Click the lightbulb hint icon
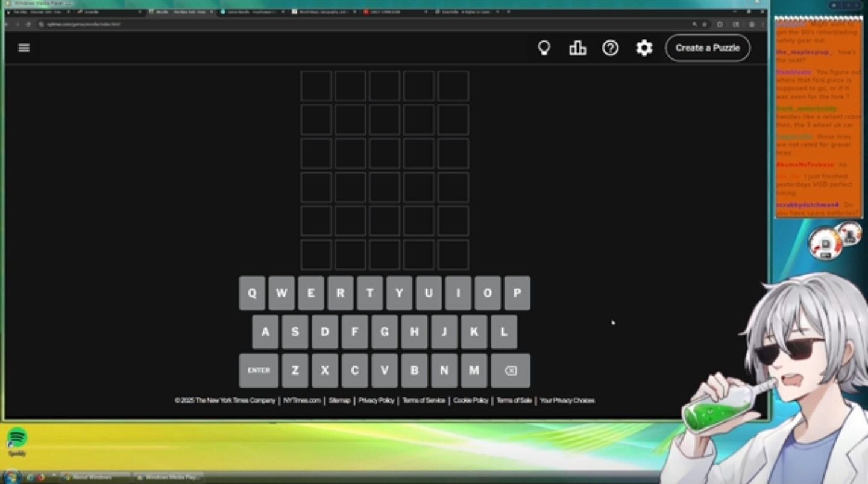868x484 pixels. (x=544, y=48)
